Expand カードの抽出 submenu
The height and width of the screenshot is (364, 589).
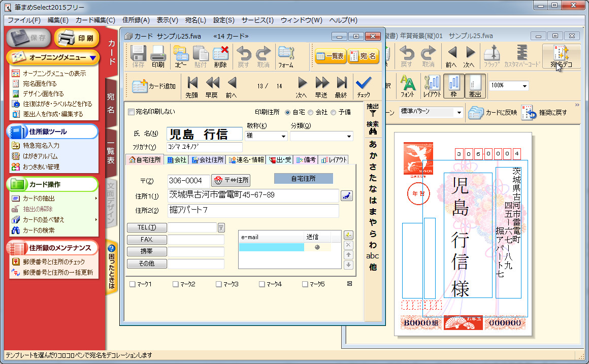(x=96, y=198)
